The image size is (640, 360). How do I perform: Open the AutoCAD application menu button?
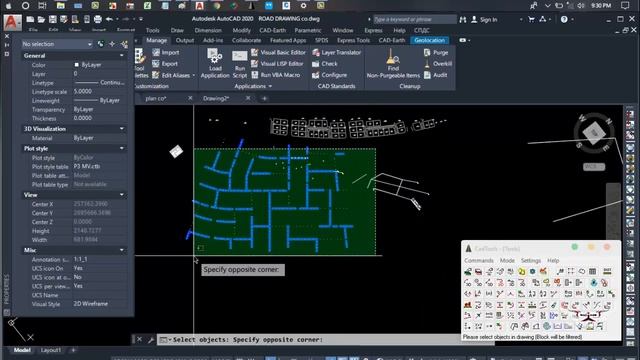[12, 22]
